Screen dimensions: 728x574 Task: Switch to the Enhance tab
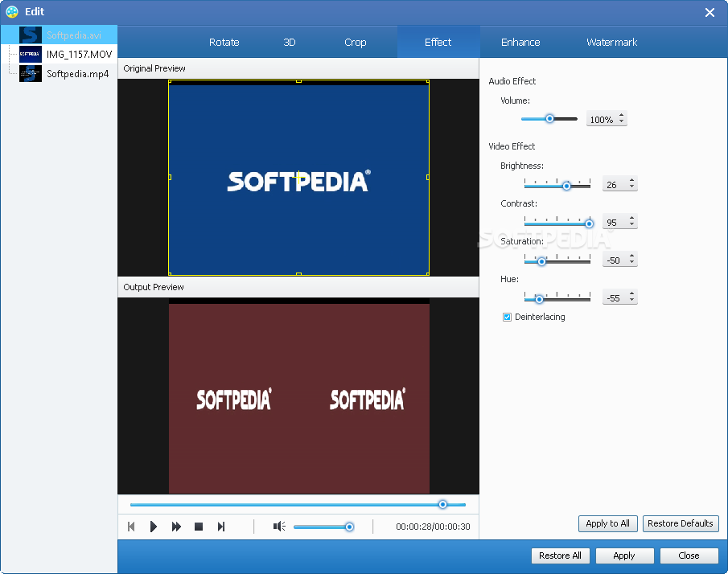pyautogui.click(x=520, y=43)
